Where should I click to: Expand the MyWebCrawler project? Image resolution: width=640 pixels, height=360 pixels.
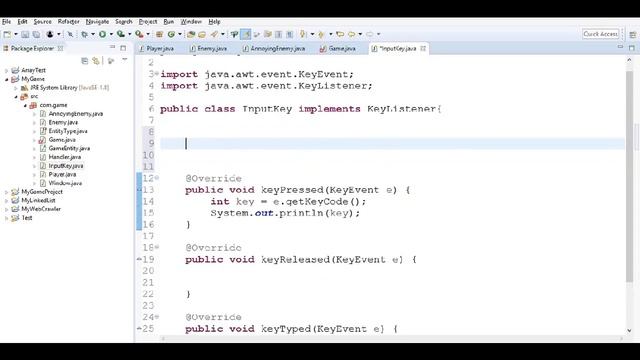6,209
